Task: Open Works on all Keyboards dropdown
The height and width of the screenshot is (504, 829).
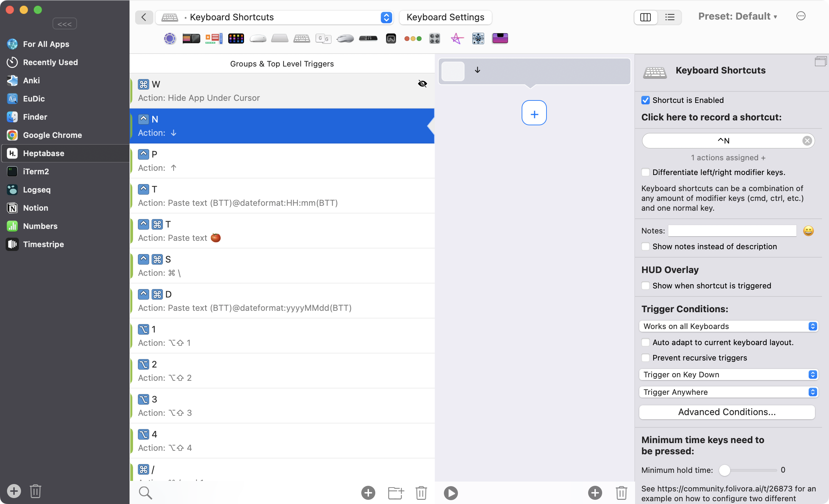Action: click(x=728, y=326)
